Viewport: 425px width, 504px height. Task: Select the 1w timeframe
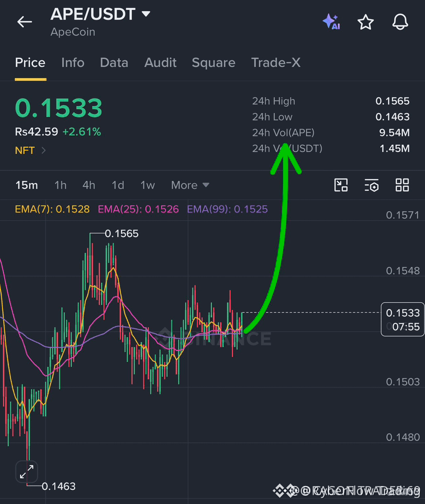click(x=147, y=185)
